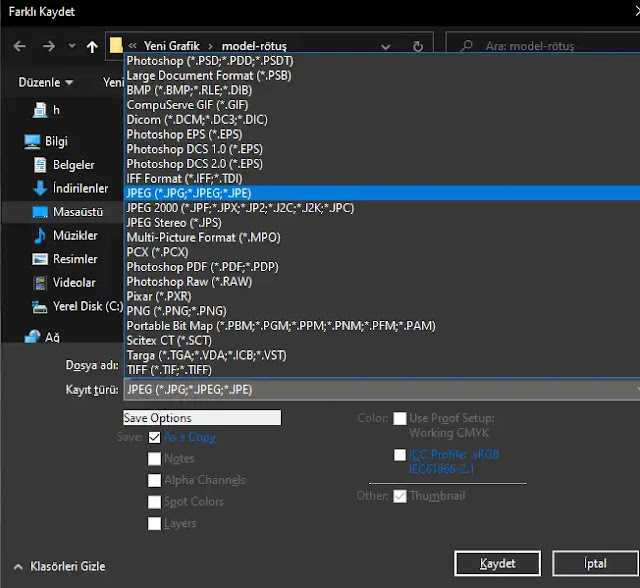Select the Bilgi computer icon in sidebar
This screenshot has width=640, height=588.
click(x=32, y=141)
